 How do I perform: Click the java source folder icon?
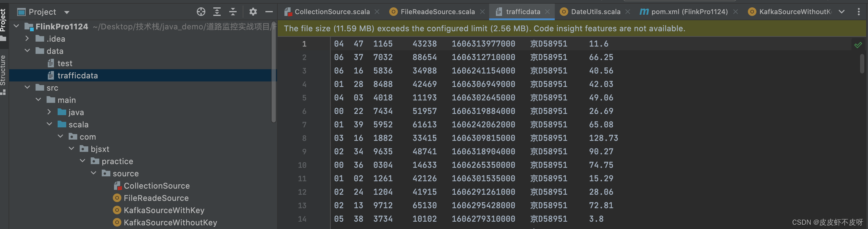(62, 112)
